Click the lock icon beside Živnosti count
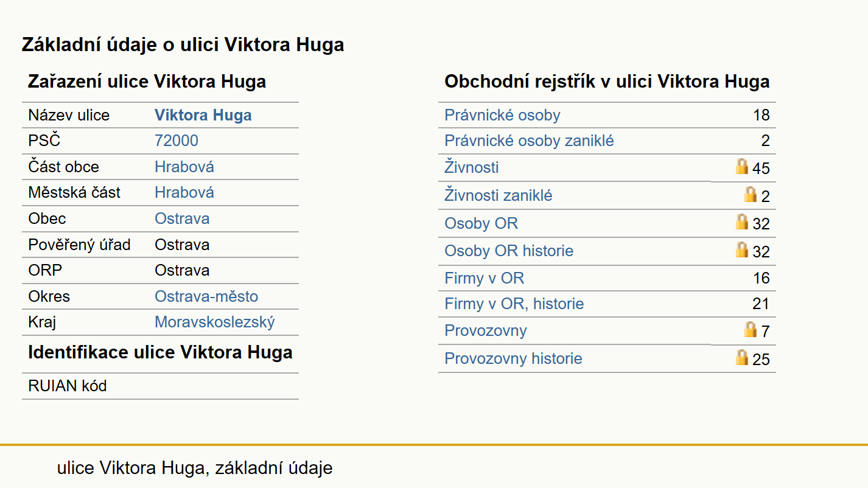Screen dimensions: 868x488 [741, 166]
